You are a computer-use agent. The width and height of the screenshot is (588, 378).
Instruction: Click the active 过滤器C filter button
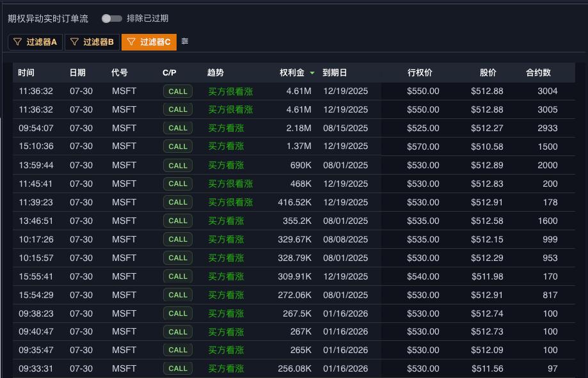click(148, 42)
